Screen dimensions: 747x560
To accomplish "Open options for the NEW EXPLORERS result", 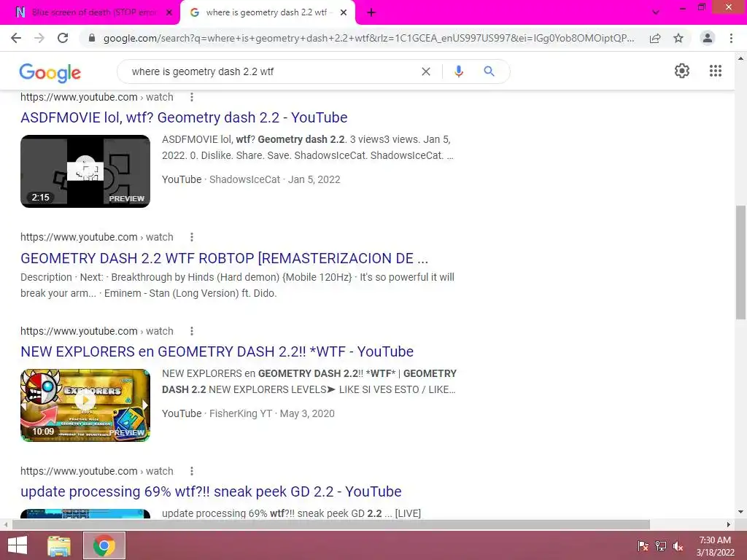I will coord(192,331).
